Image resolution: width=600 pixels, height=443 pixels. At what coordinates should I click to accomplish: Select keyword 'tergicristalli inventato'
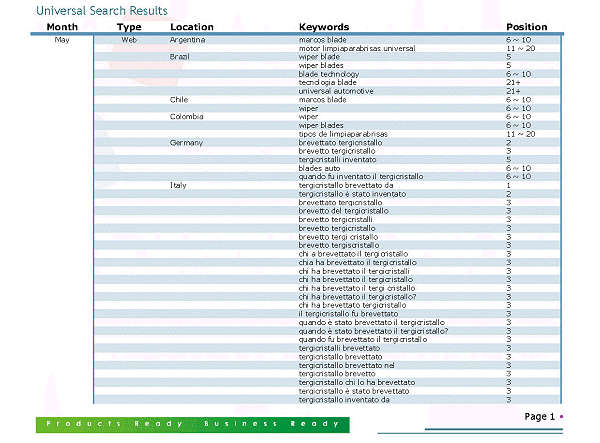pyautogui.click(x=338, y=160)
